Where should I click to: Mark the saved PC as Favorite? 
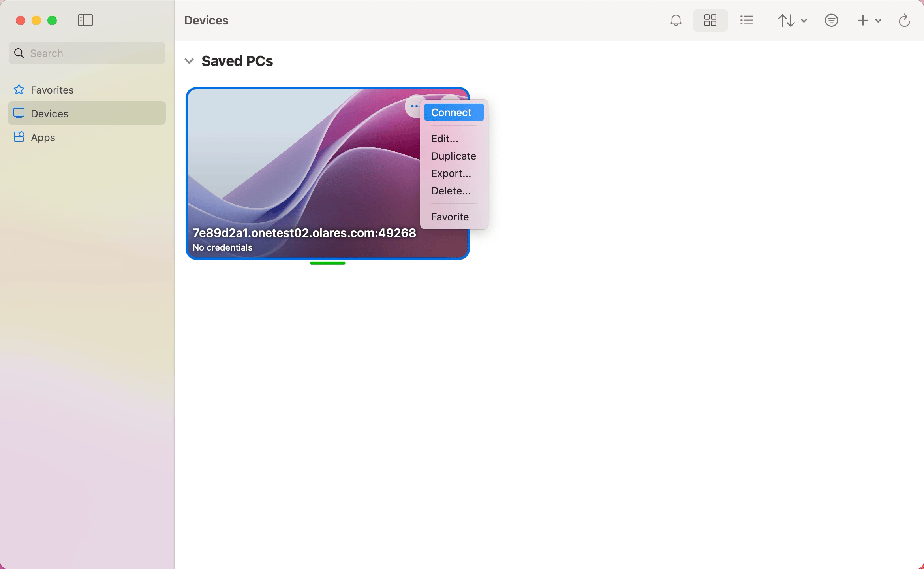450,217
